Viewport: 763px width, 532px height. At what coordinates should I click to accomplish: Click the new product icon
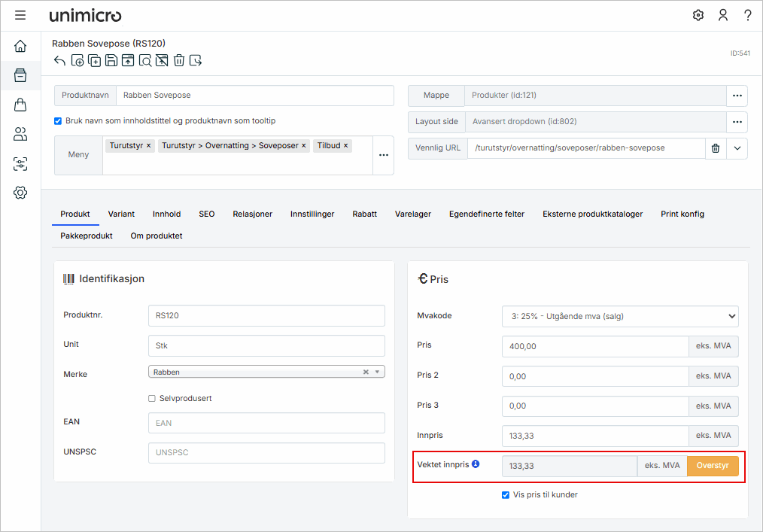[78, 60]
